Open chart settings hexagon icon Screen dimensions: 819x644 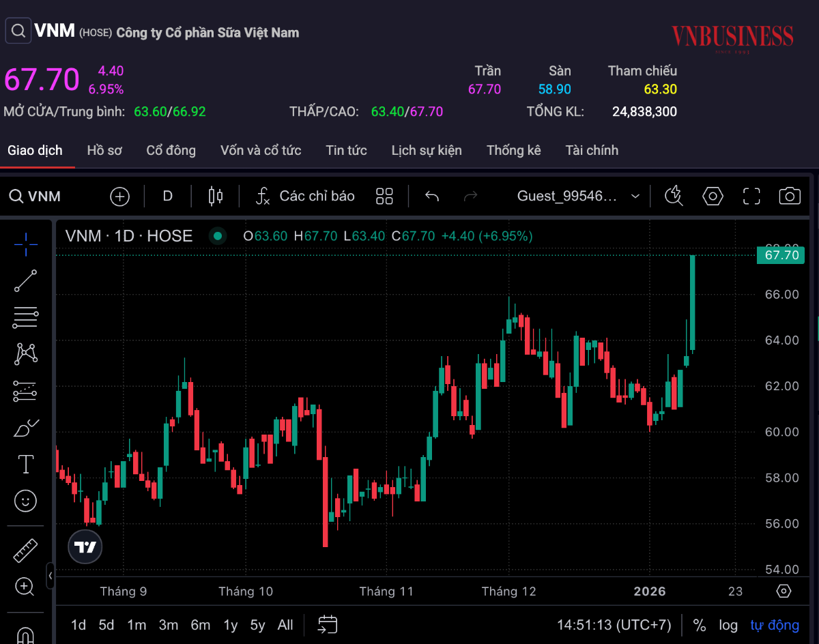pyautogui.click(x=713, y=196)
